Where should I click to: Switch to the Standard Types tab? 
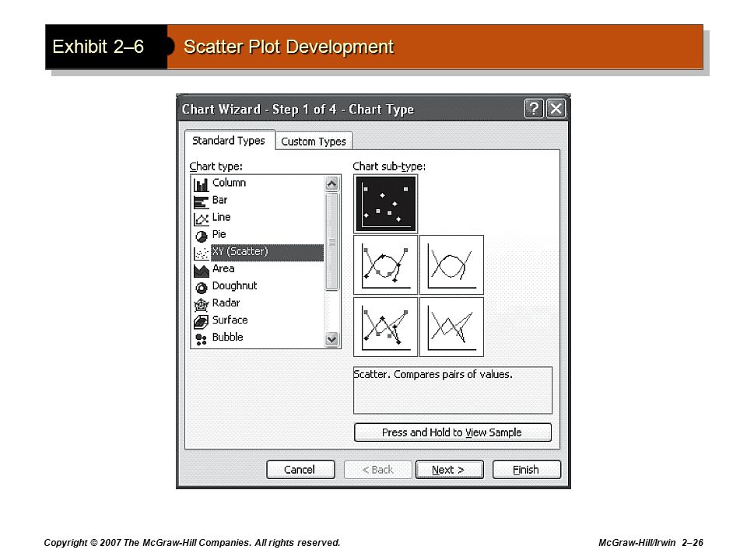(x=229, y=141)
